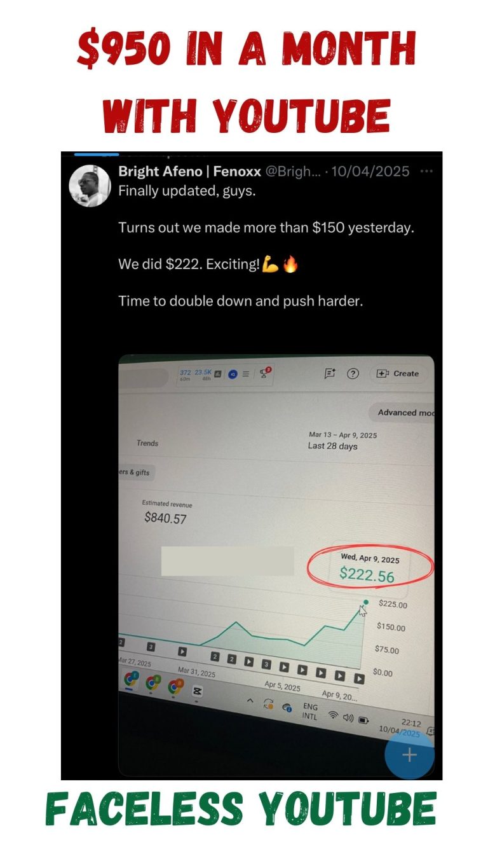This screenshot has height=868, width=488.
Task: Open Bright Afeno's profile avatar
Action: pos(90,186)
